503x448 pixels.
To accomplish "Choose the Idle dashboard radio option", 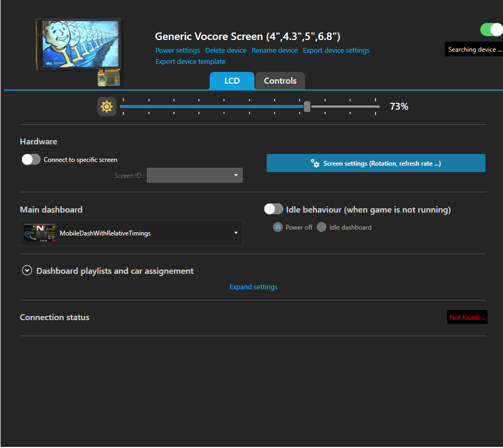I will click(321, 227).
